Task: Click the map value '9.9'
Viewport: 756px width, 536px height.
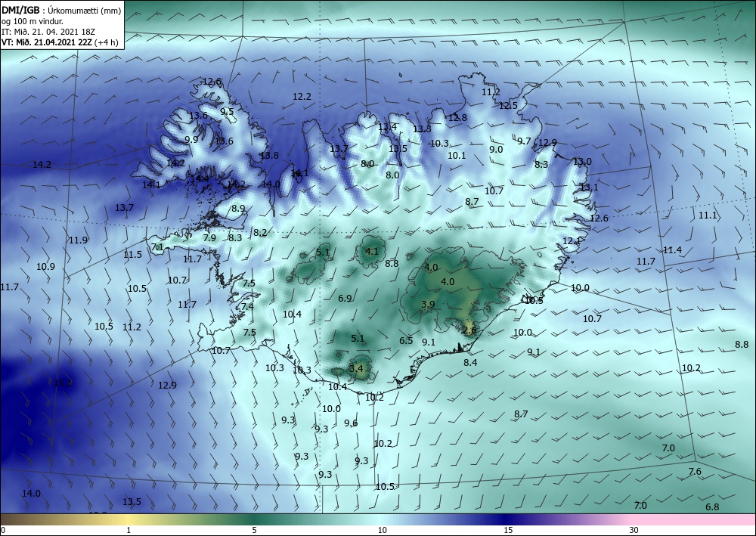Action: pyautogui.click(x=191, y=140)
